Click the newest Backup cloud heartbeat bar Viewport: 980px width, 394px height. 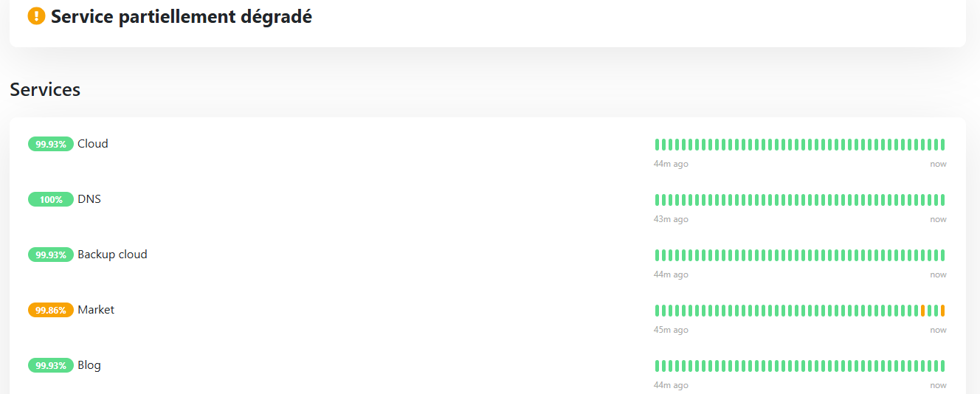coord(942,255)
